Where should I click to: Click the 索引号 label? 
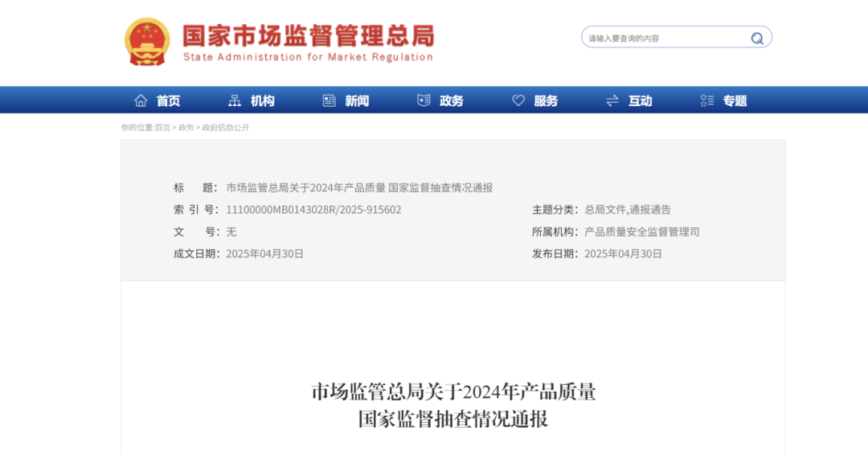tap(196, 210)
